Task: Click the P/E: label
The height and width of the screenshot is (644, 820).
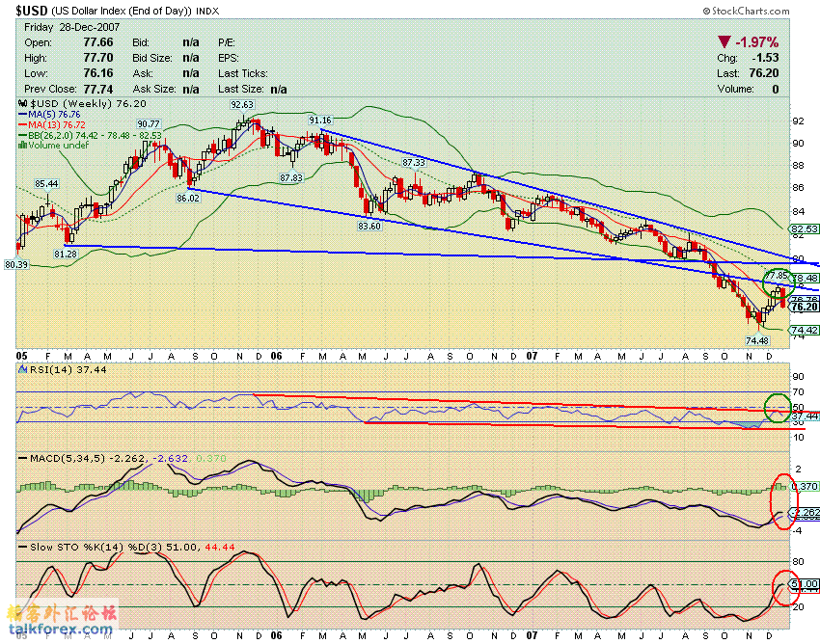Action: pyautogui.click(x=227, y=42)
